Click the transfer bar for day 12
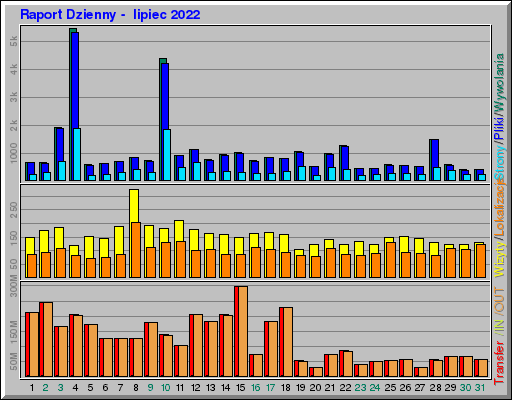 pos(196,345)
